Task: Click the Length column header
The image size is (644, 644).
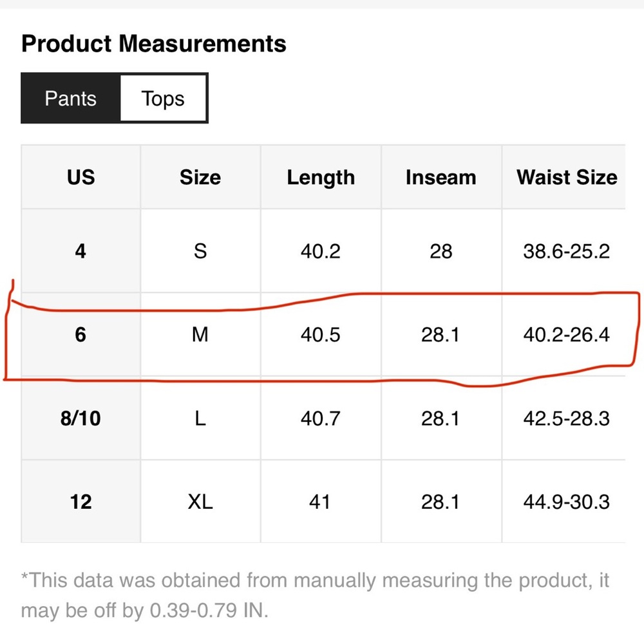Action: pos(321,177)
